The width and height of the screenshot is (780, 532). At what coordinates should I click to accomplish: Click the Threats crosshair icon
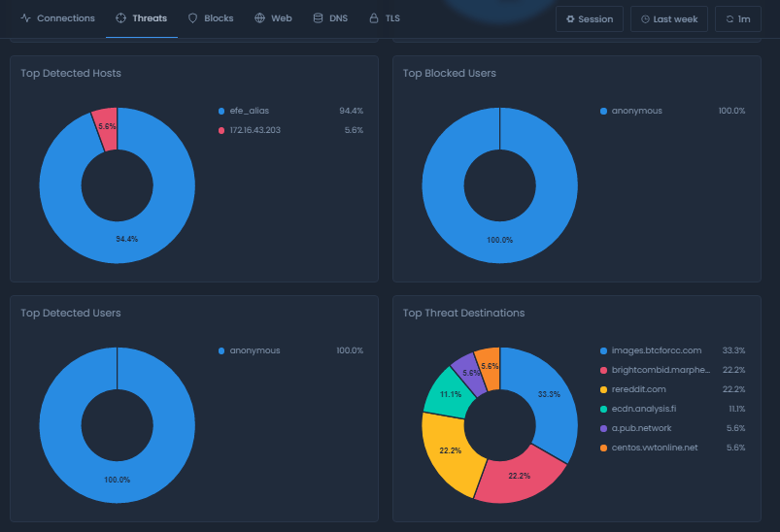pyautogui.click(x=120, y=18)
